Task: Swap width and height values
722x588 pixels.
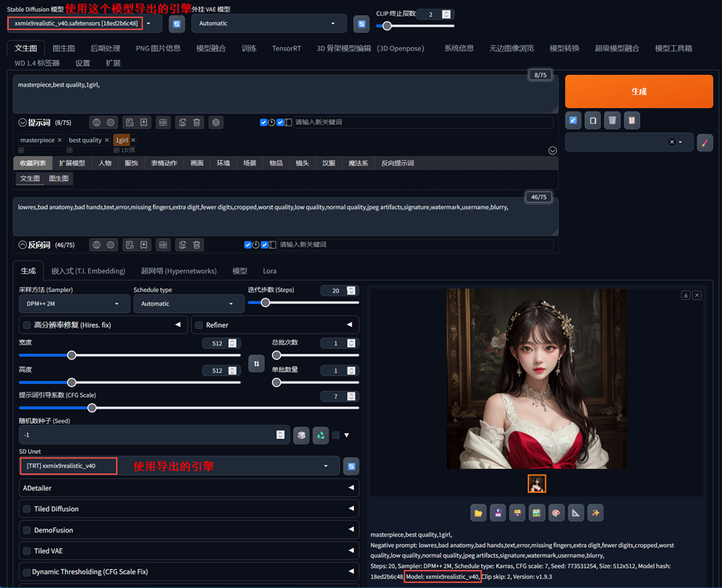Action: (256, 364)
